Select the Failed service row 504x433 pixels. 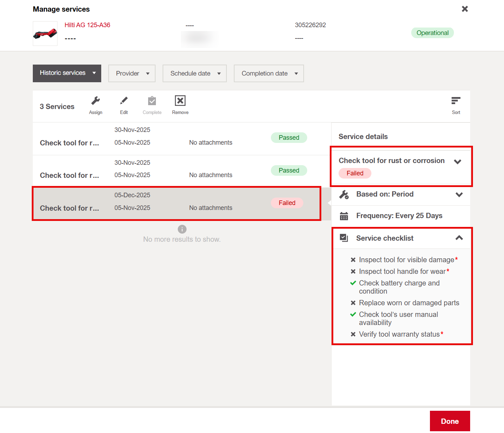click(x=176, y=204)
